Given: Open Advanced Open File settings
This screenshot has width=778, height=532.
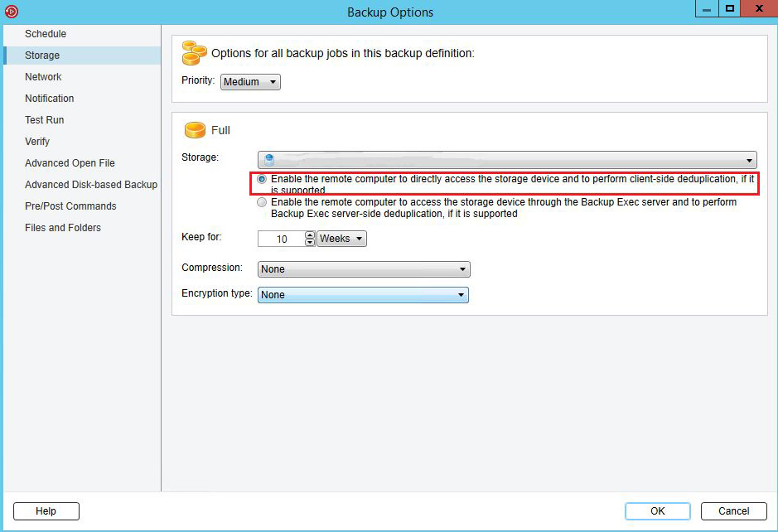Looking at the screenshot, I should click(x=70, y=163).
